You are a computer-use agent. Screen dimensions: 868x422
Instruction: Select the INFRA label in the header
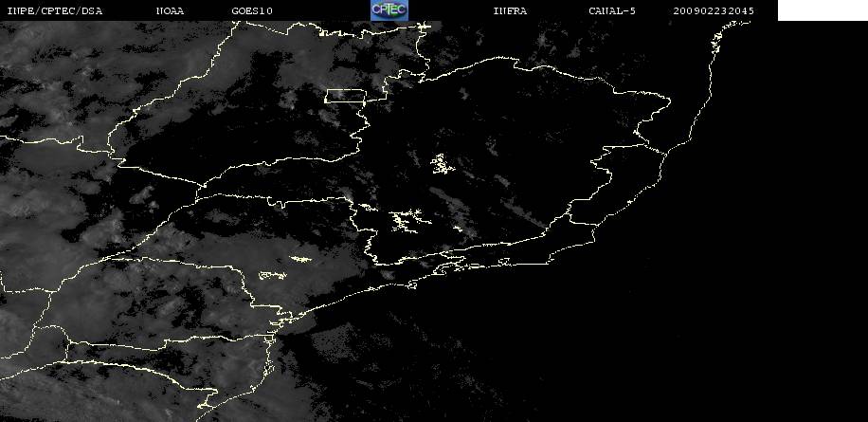pos(510,10)
